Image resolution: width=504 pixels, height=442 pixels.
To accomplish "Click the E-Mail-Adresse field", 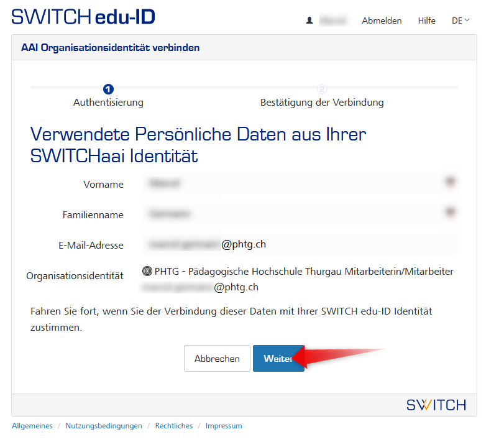I will click(x=300, y=244).
